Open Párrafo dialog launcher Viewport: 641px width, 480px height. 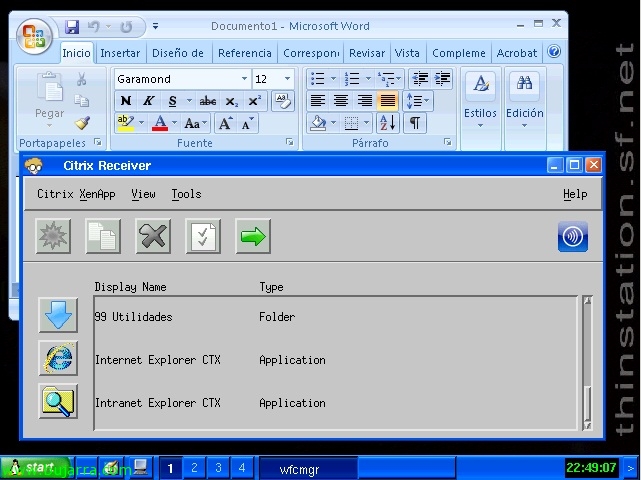point(447,142)
